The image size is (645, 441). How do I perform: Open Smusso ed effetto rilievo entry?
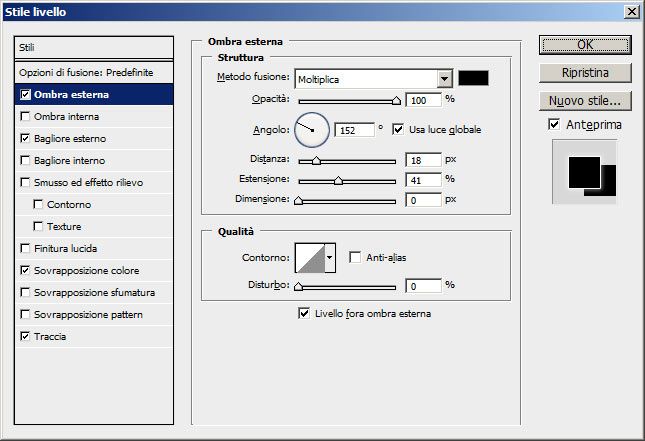coord(94,182)
